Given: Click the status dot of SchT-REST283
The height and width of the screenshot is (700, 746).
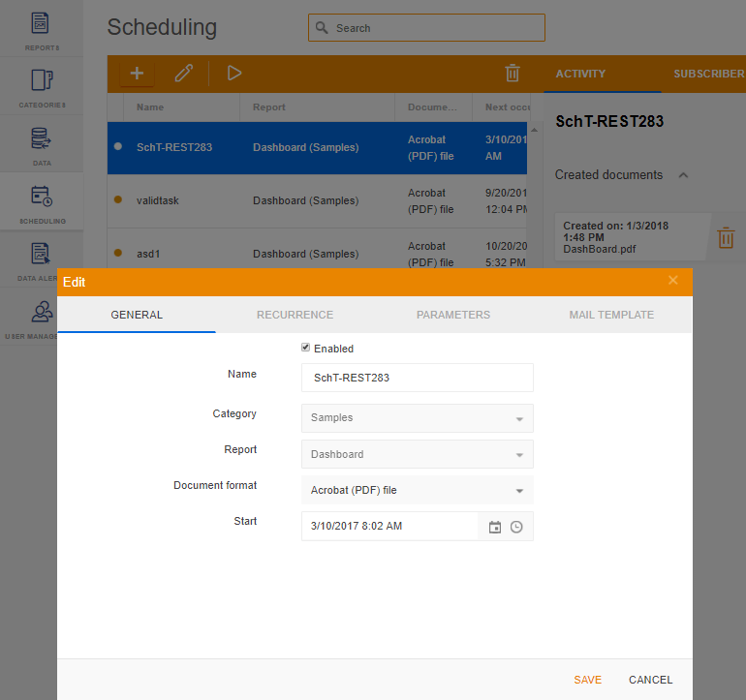Looking at the screenshot, I should [118, 146].
